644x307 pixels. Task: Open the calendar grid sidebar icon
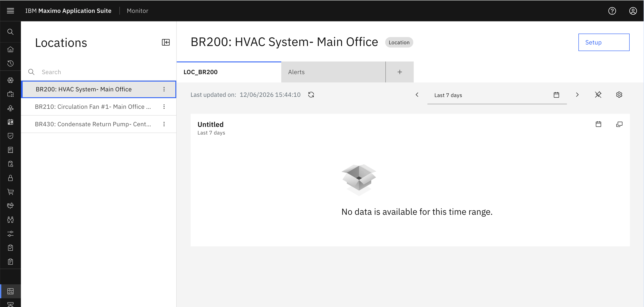click(x=10, y=122)
